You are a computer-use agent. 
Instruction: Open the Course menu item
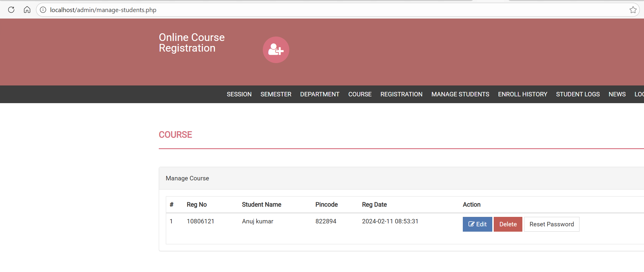[360, 94]
